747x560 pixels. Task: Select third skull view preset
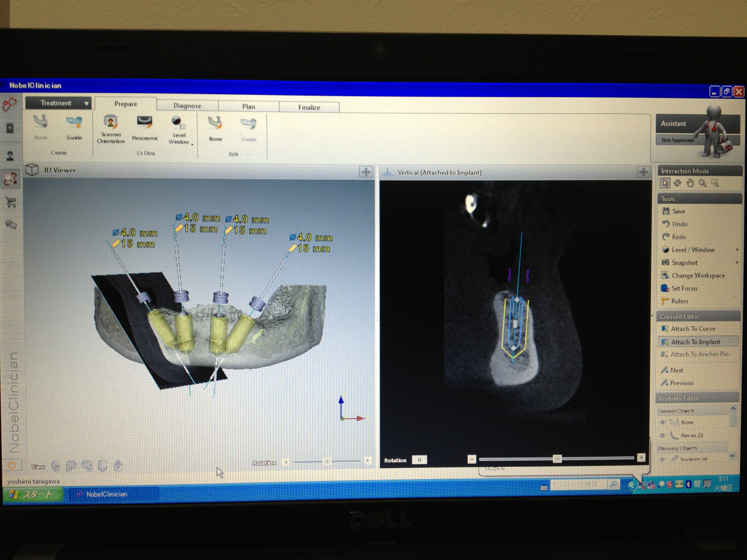pyautogui.click(x=87, y=465)
